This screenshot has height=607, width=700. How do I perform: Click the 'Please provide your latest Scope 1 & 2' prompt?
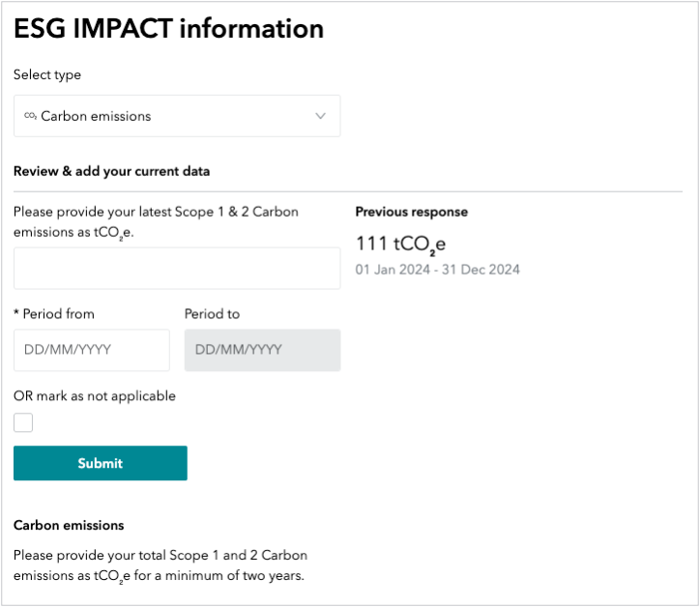coord(156,221)
